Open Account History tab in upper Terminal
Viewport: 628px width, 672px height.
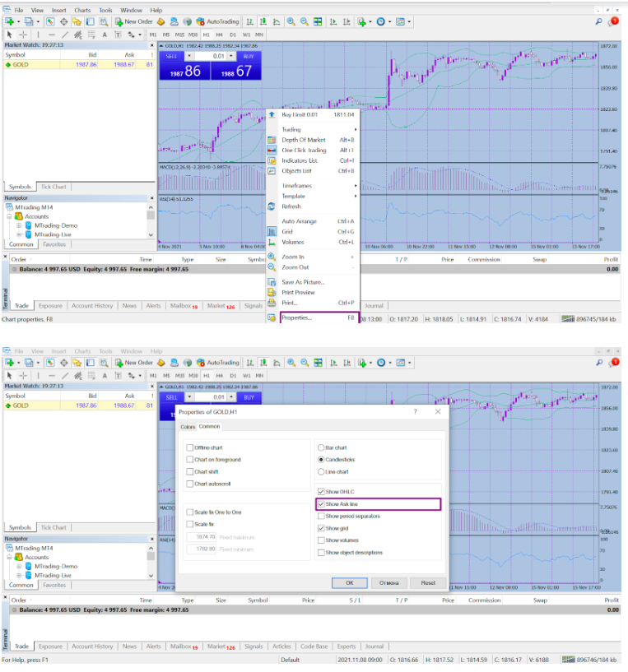[92, 306]
